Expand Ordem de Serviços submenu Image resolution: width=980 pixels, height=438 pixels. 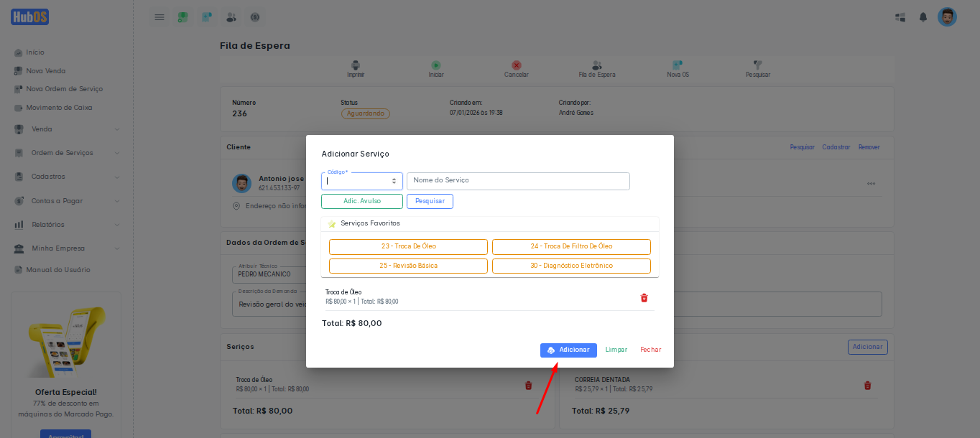tap(66, 153)
